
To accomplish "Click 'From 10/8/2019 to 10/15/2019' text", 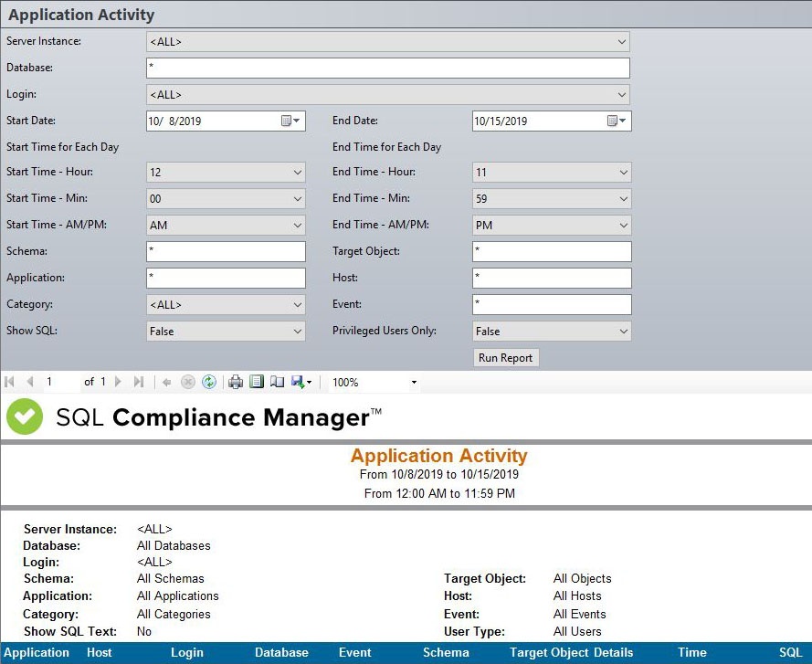I will [439, 474].
